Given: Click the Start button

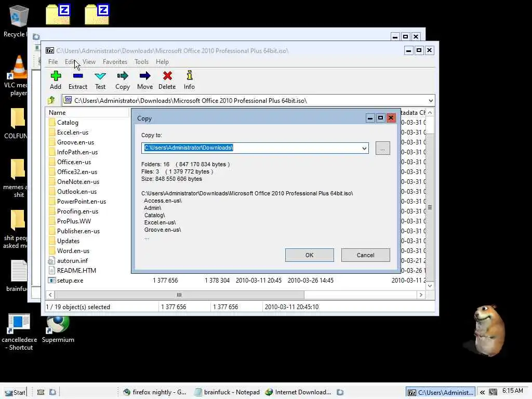Looking at the screenshot, I should pos(15,392).
